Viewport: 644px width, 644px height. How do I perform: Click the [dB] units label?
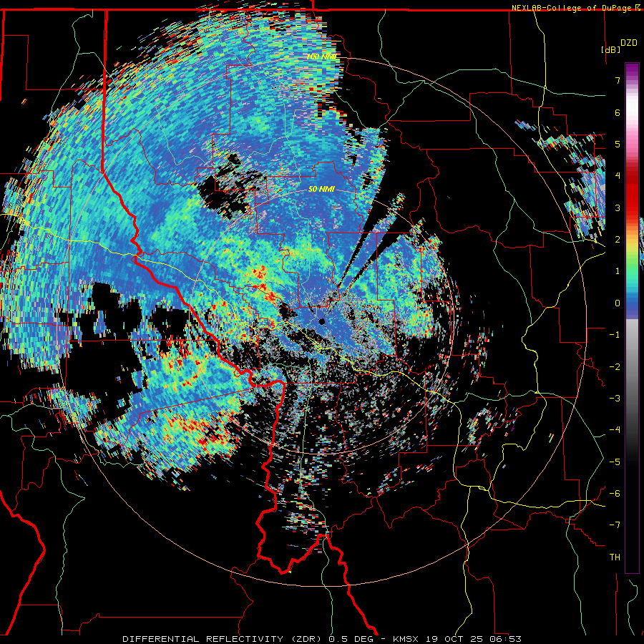pyautogui.click(x=610, y=49)
